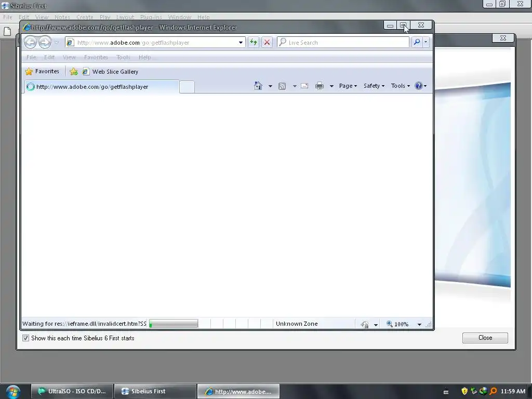The height and width of the screenshot is (399, 532).
Task: Click the status bar resize grip
Action: (x=429, y=325)
